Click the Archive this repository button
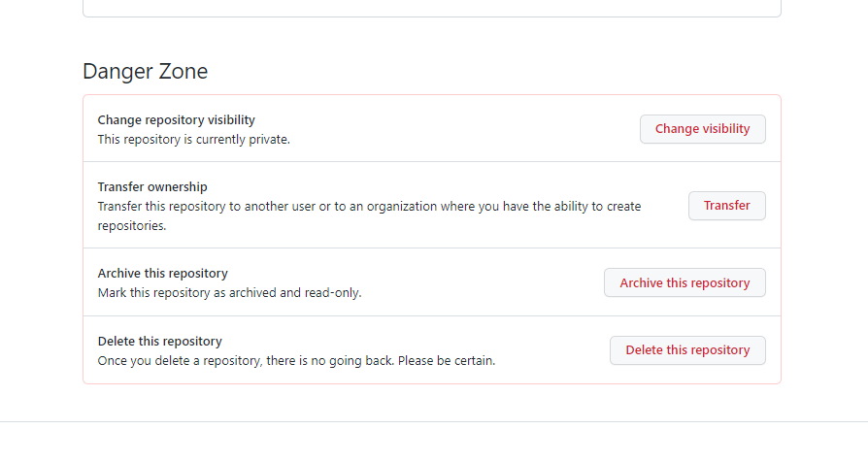Screen dimensions: 868x462 684,283
